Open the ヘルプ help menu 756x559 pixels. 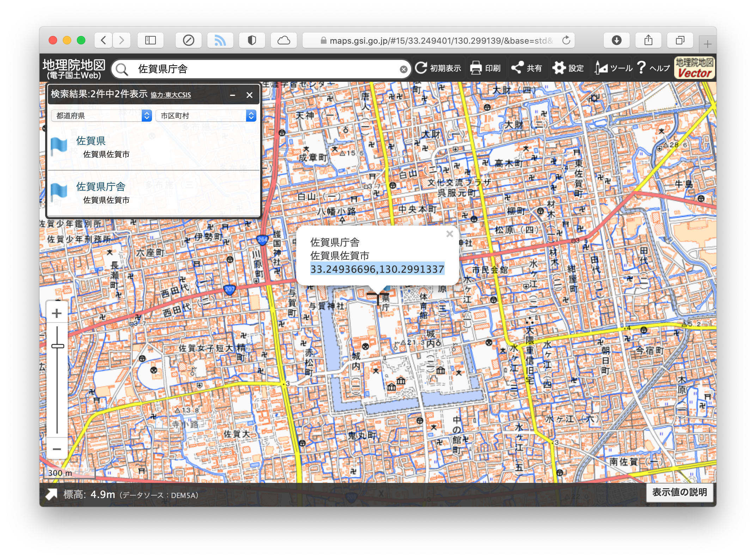(x=654, y=68)
